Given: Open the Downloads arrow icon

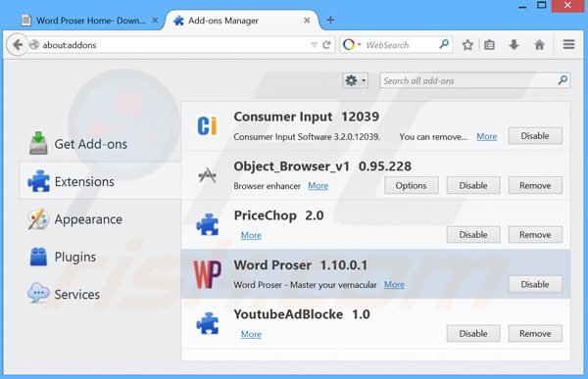Looking at the screenshot, I should click(x=514, y=45).
